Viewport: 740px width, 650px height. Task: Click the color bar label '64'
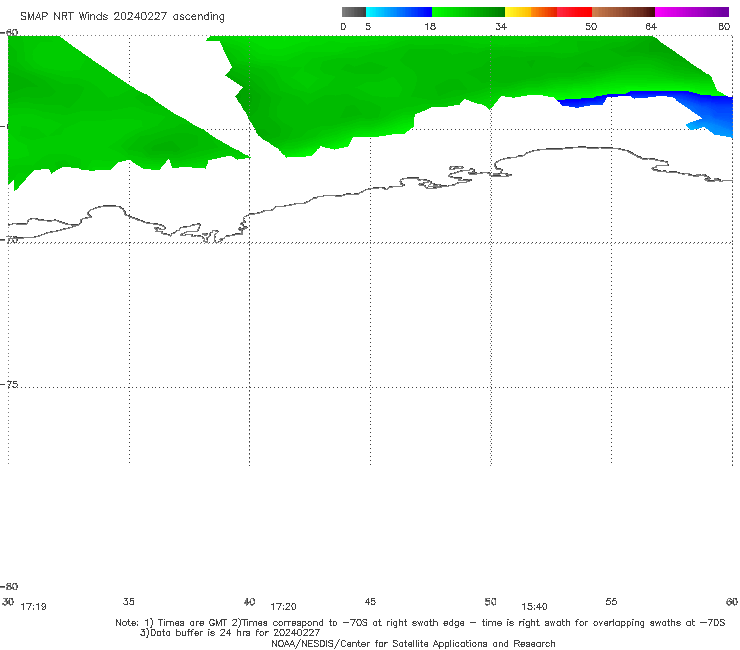pos(651,27)
